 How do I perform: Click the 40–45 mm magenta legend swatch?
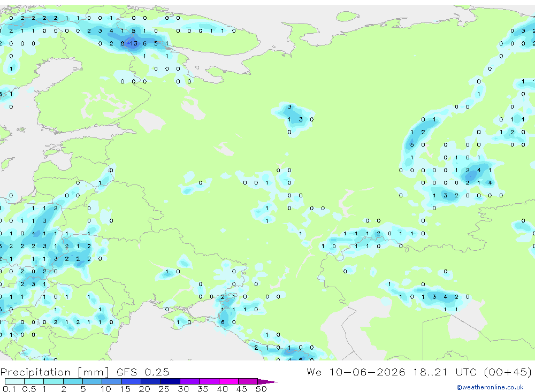(x=228, y=381)
